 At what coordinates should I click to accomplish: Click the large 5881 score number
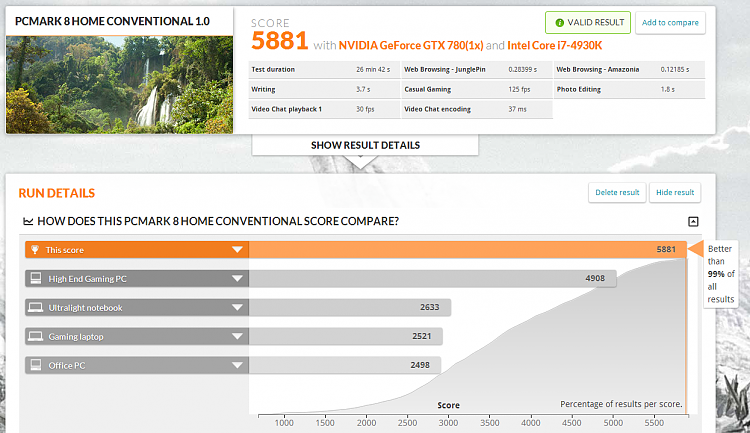tap(280, 41)
